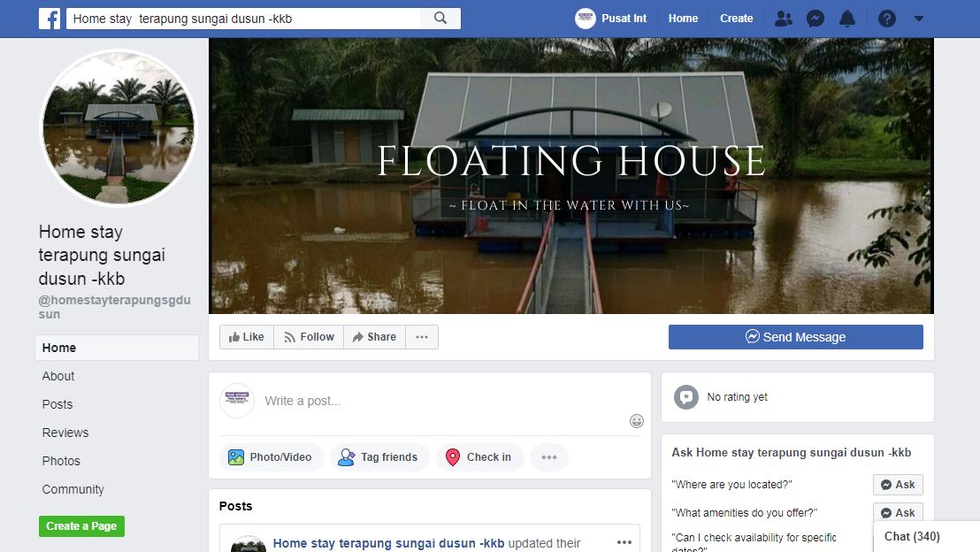Click the Facebook logo icon
Screen dimensions: 980x552
tap(50, 19)
